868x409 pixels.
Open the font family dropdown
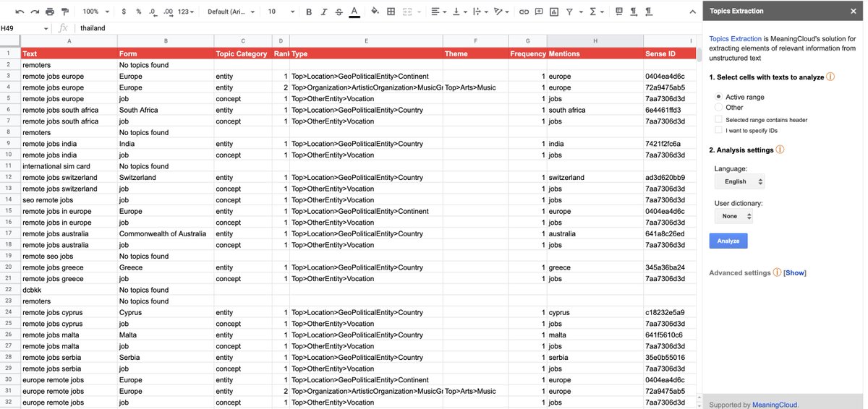[x=230, y=12]
